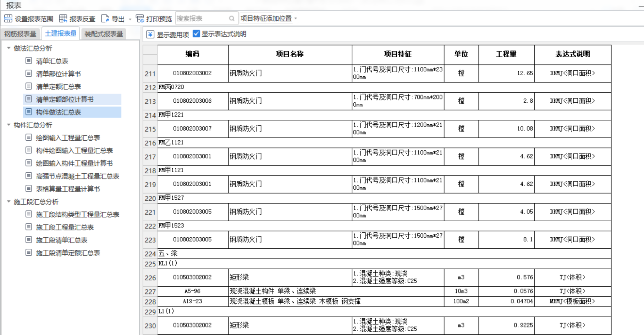Screen dimensions: 644x335
Task: Switch to 钢筋报表量 tab
Action: tap(20, 34)
